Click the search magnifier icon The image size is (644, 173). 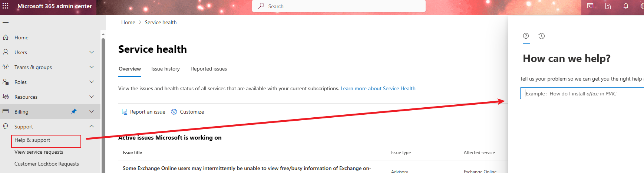click(x=261, y=6)
